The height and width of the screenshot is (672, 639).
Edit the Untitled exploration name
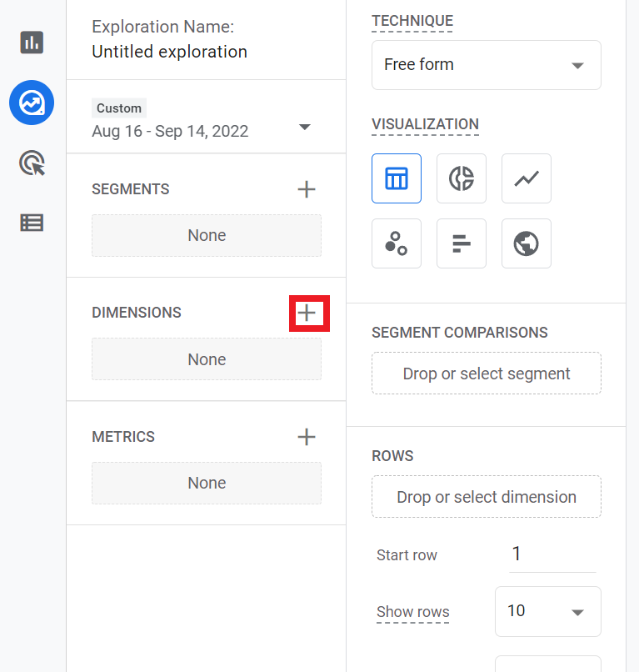[x=169, y=52]
